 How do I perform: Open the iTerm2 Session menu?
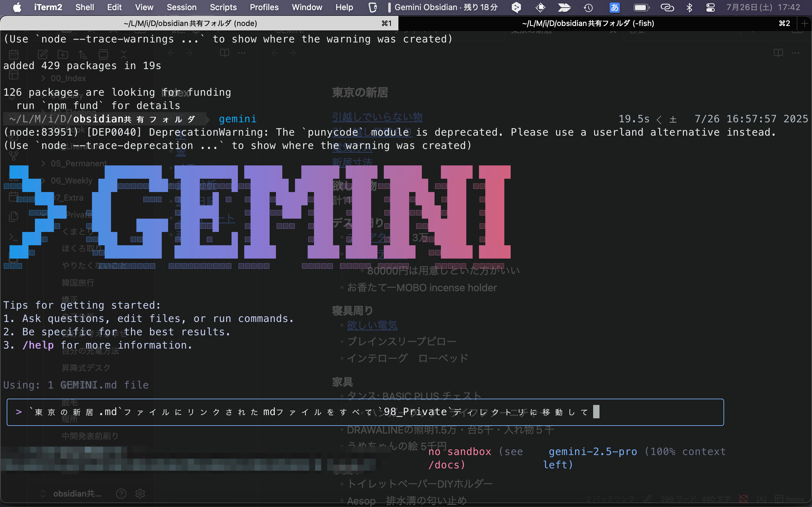pos(181,7)
